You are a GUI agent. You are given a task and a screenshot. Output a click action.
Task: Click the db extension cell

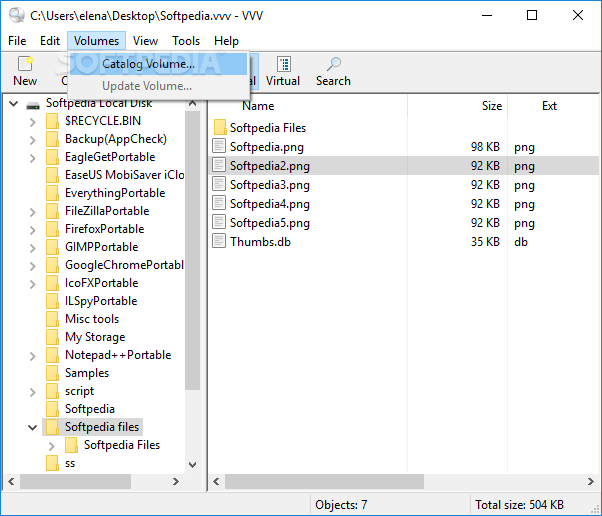[521, 241]
